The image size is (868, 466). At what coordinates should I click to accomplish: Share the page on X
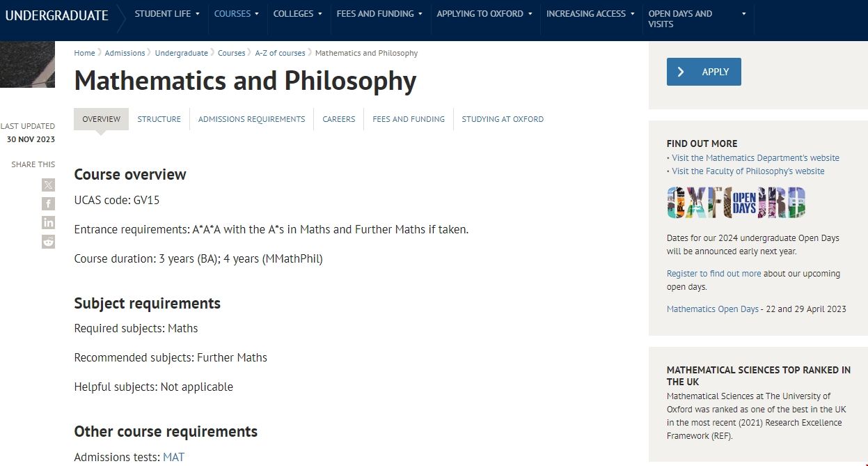48,185
